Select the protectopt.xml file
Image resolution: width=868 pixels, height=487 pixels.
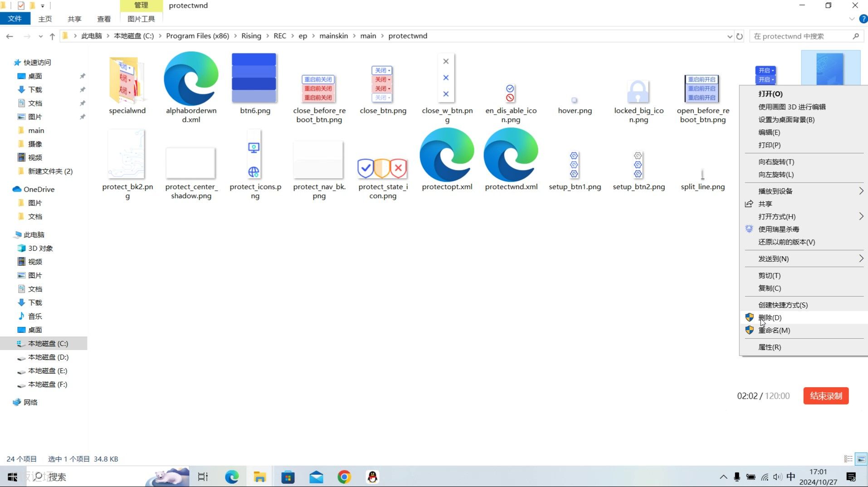[447, 155]
